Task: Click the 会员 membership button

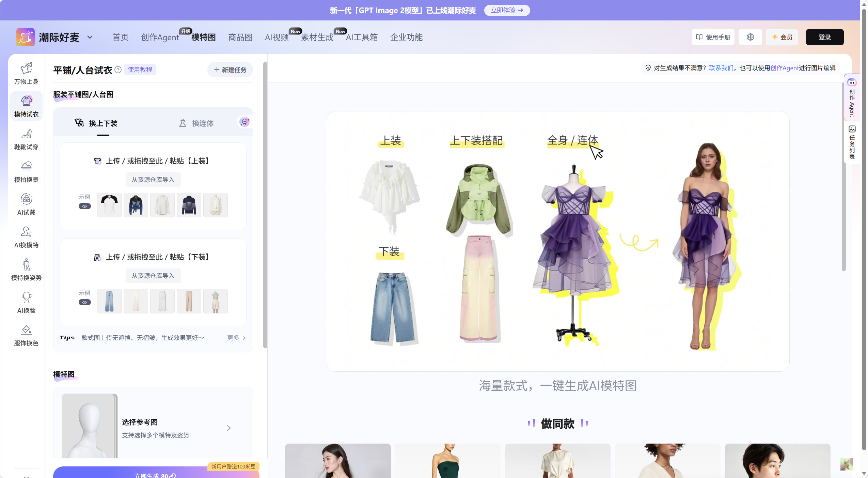Action: point(782,37)
